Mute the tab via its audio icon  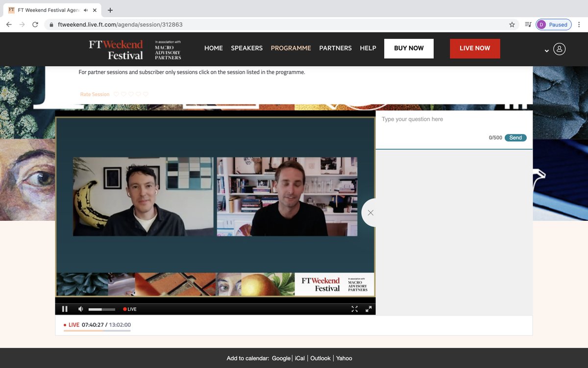(86, 10)
